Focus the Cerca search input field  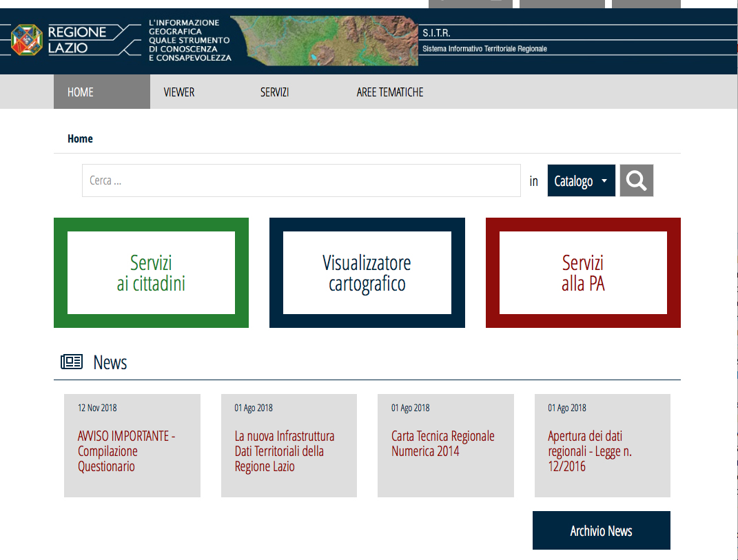coord(301,181)
